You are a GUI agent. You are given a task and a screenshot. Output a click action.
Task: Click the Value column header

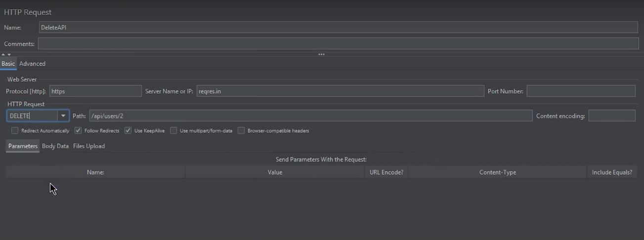(275, 172)
